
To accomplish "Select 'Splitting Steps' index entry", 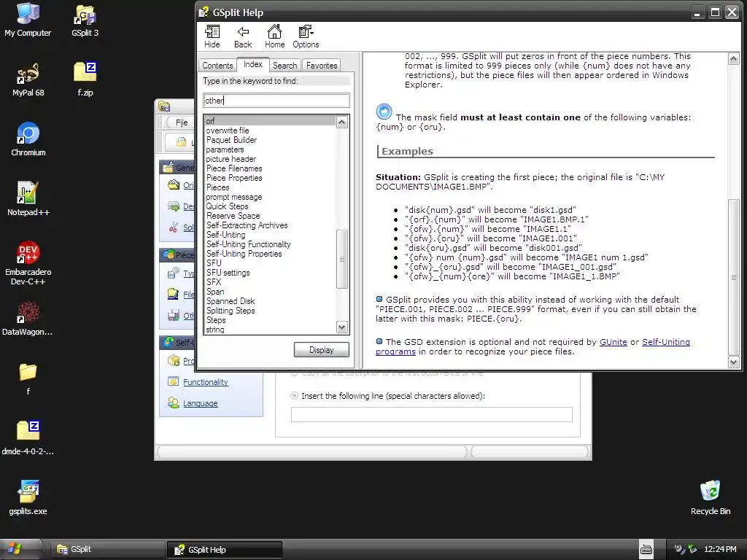I will (x=231, y=311).
